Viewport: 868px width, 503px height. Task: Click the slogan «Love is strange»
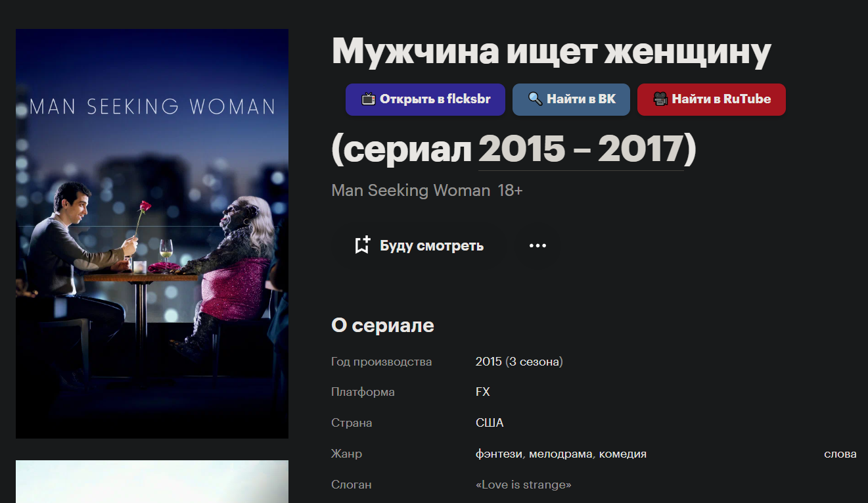click(524, 485)
